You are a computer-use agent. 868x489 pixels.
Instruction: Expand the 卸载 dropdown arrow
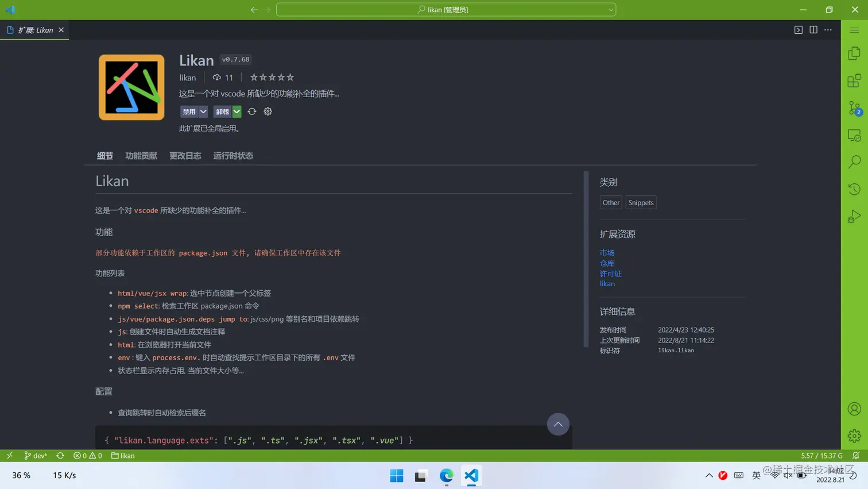[237, 111]
